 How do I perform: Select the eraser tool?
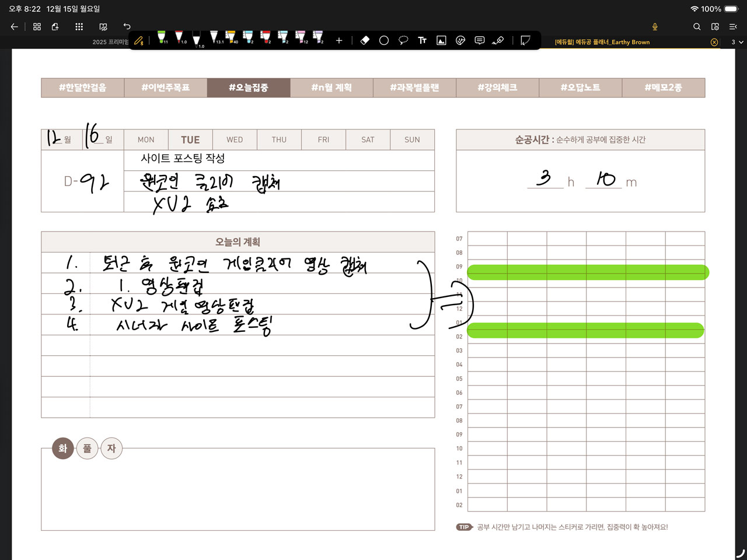point(365,40)
